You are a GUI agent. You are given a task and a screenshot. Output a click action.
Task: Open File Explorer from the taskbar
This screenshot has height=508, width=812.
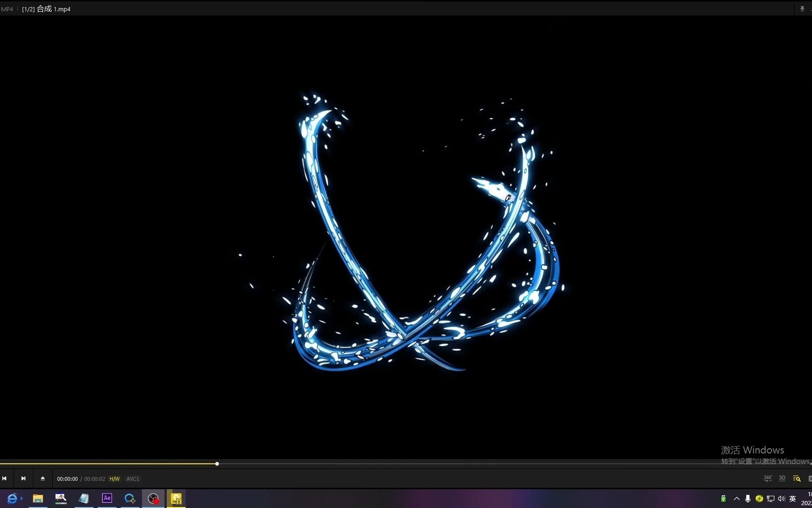[38, 498]
